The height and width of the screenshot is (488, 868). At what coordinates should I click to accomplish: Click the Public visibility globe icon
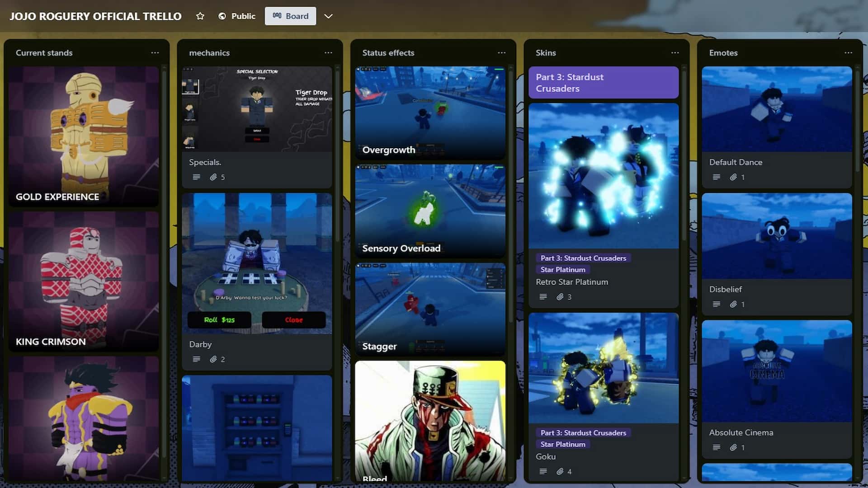tap(222, 16)
